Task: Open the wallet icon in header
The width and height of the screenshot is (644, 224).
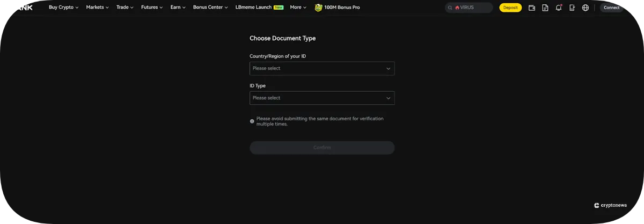Action: point(532,8)
